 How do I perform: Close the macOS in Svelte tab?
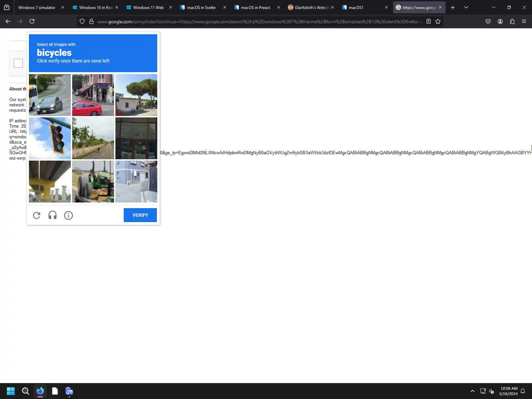point(225,7)
